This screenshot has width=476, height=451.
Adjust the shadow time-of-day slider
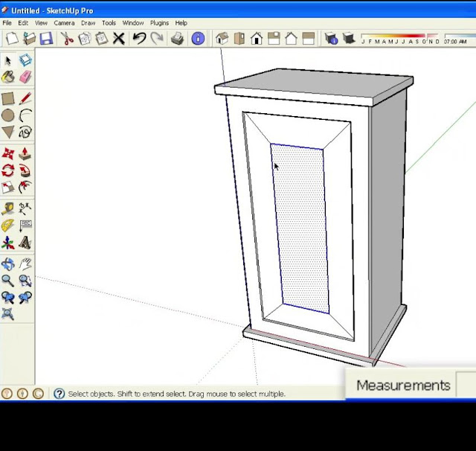coord(459,39)
